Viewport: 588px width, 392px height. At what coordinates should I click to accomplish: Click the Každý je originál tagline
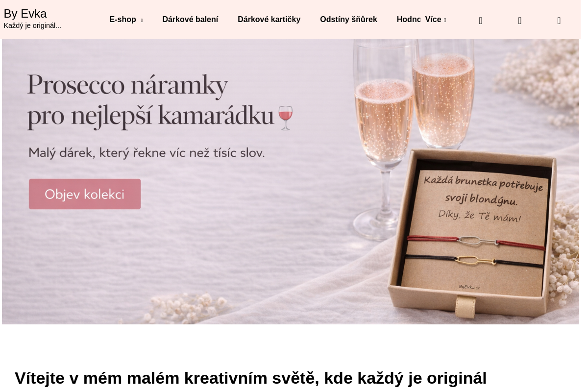(x=32, y=26)
